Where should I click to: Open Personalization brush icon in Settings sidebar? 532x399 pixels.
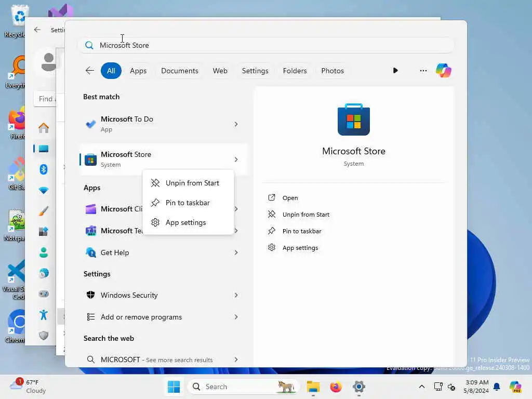click(x=44, y=211)
